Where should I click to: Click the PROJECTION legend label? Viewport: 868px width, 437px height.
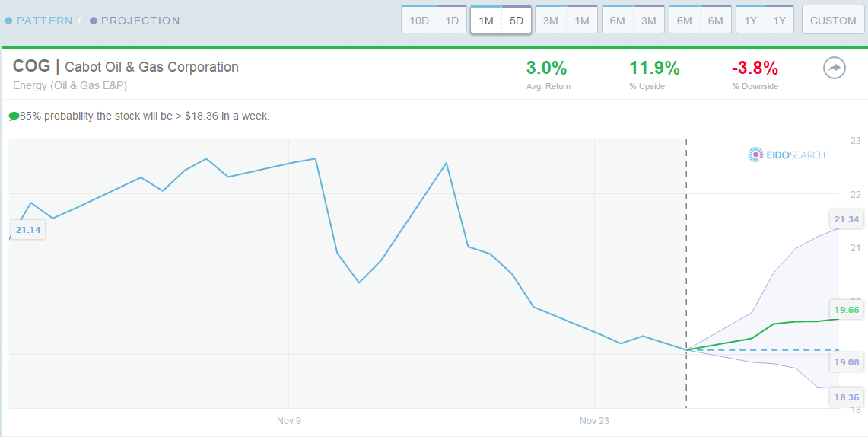(141, 21)
